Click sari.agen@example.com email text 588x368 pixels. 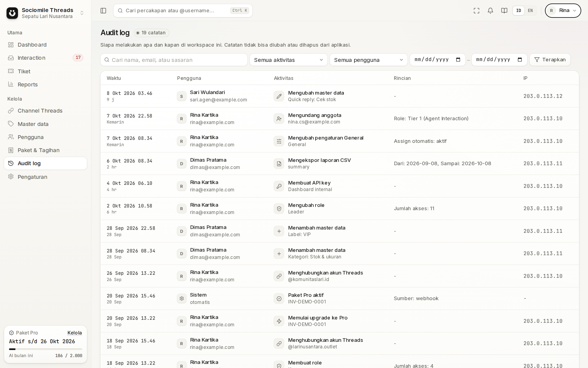tap(219, 100)
